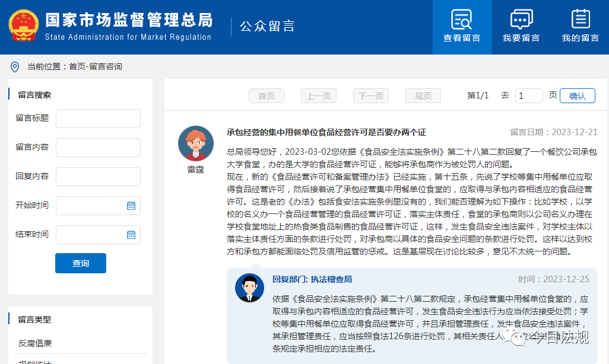Go to 首页 pagination button
The image size is (609, 364).
pyautogui.click(x=267, y=96)
